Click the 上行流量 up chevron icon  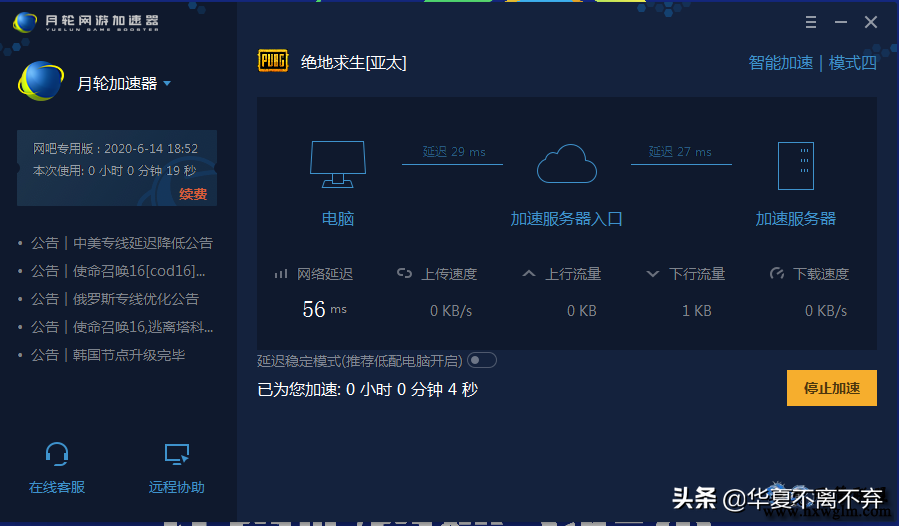click(x=529, y=274)
